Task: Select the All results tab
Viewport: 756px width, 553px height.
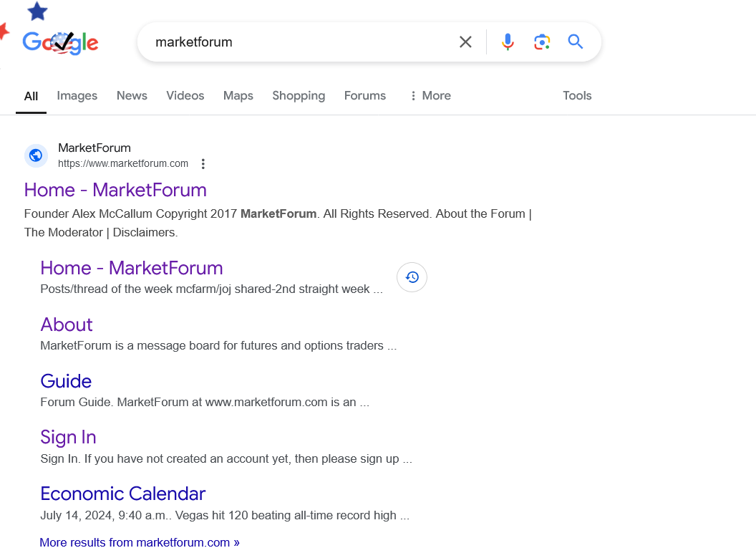Action: pos(31,96)
